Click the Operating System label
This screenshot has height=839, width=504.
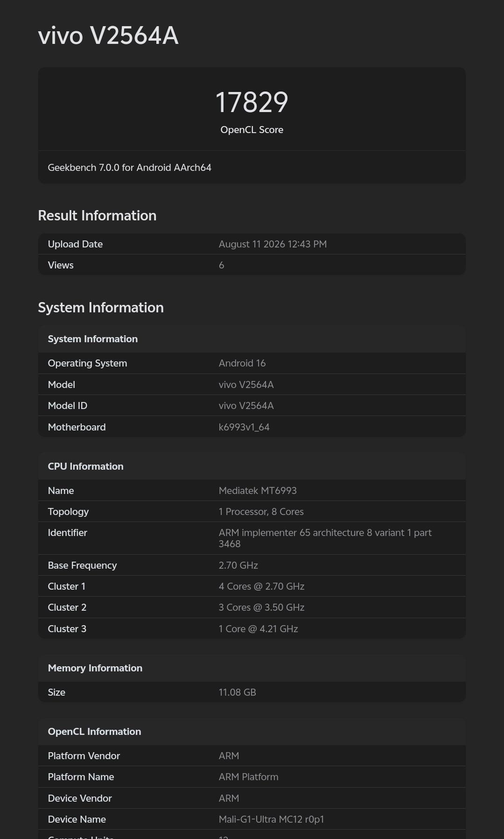coord(87,363)
